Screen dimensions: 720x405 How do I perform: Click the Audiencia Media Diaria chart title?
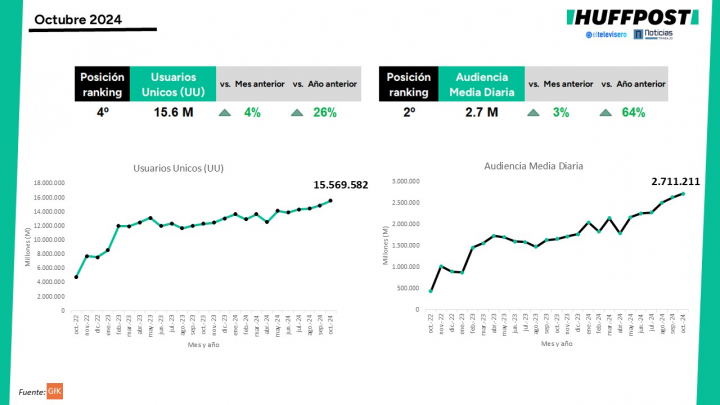532,166
